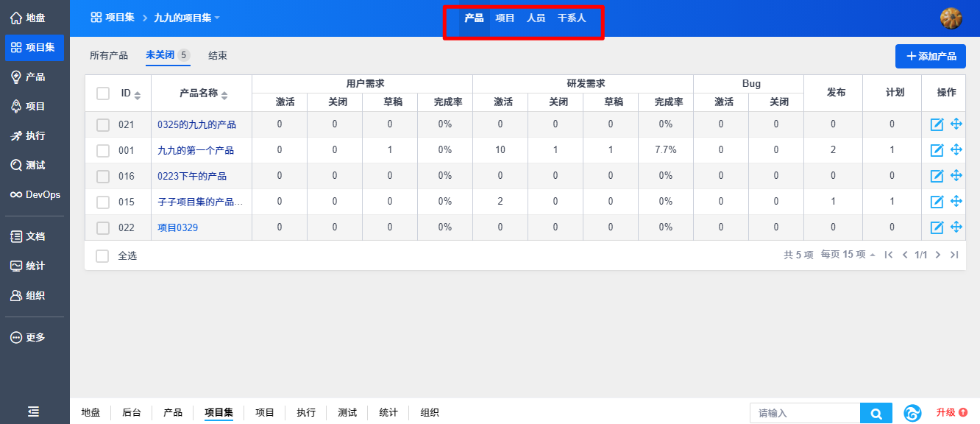
Task: Edit product 项目0329
Action: point(937,227)
